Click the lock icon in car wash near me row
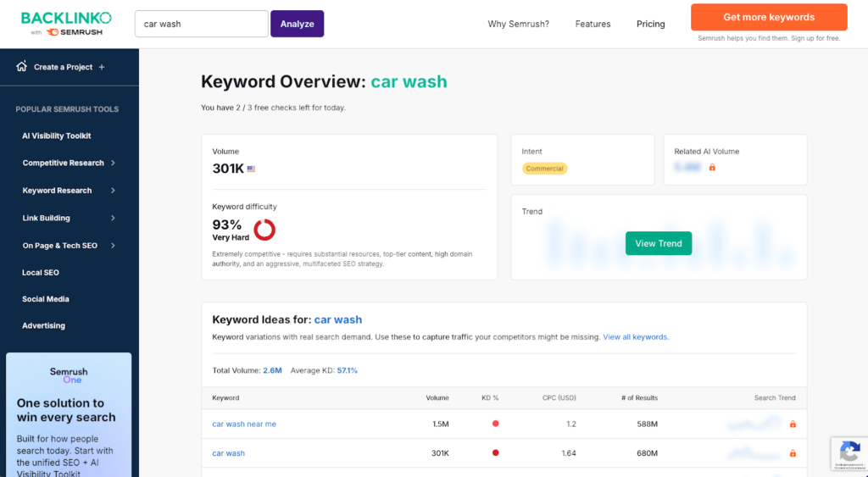The height and width of the screenshot is (477, 868). coord(793,424)
